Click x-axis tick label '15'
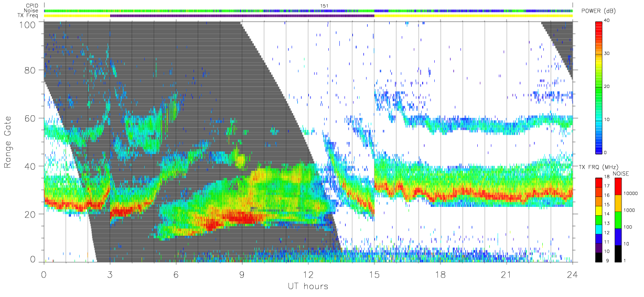644x297 pixels. (374, 274)
